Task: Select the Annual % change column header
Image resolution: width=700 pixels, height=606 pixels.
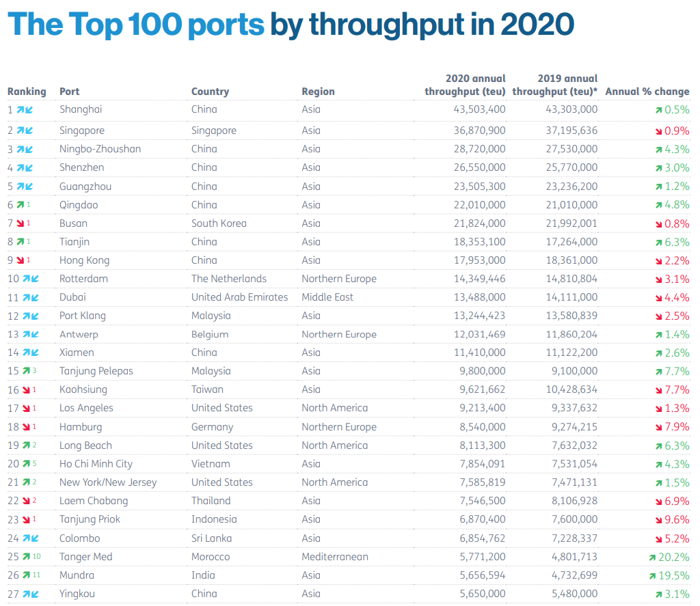Action: tap(648, 91)
